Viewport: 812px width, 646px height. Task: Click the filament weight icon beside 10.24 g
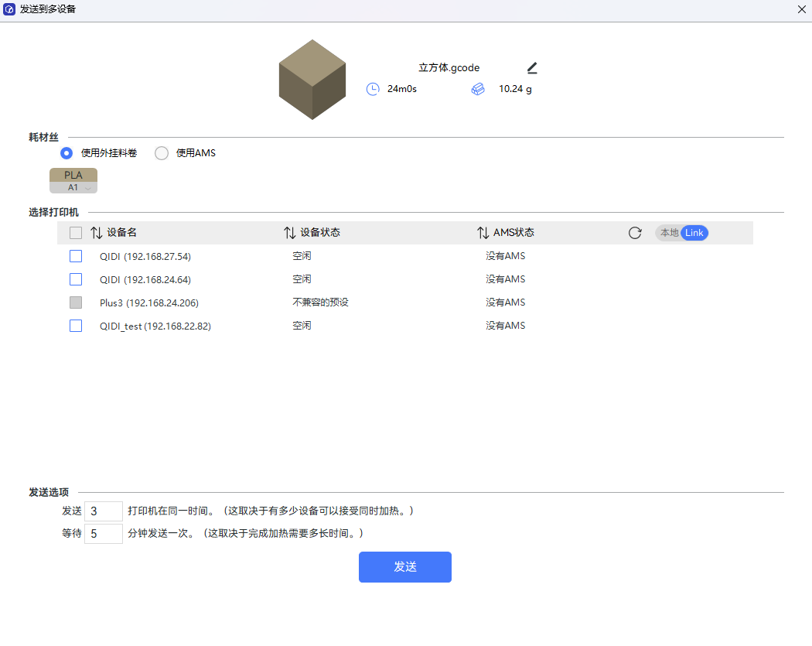pos(478,89)
